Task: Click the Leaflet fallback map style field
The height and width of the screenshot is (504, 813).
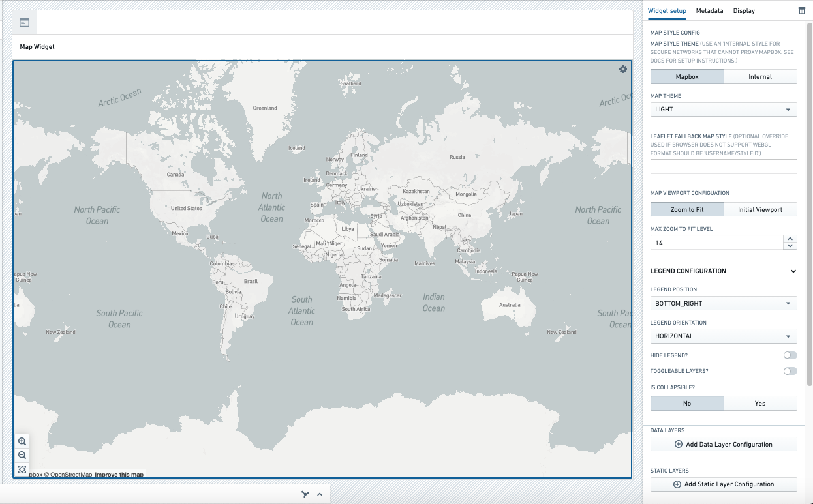Action: point(724,167)
